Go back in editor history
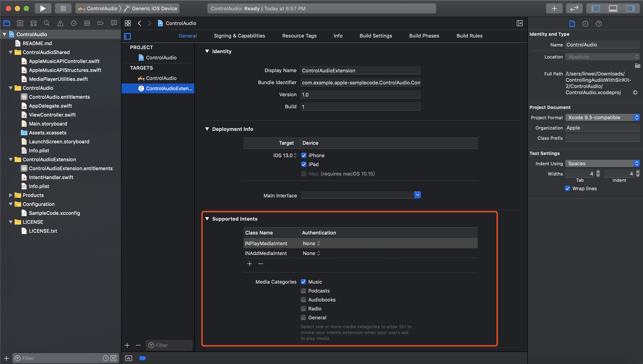Viewport: 643px width, 364px height. (140, 23)
